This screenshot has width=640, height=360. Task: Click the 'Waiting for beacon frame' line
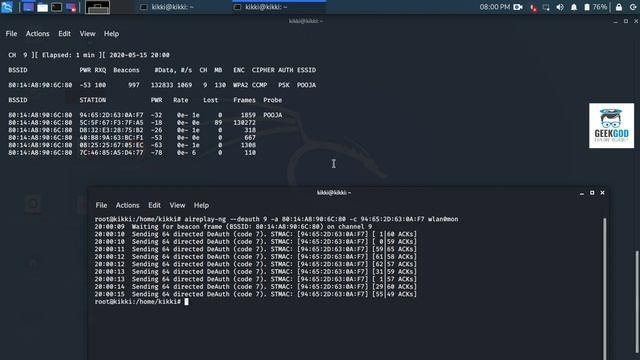(x=233, y=227)
